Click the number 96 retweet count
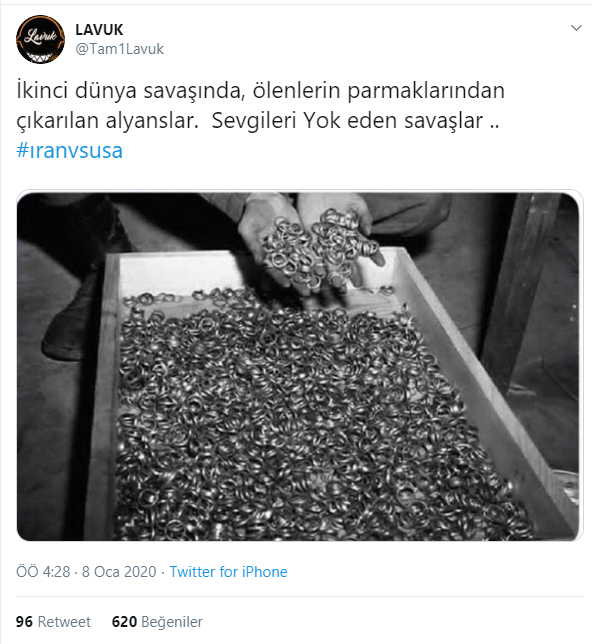Screen dimensions: 592x644 pos(24,622)
